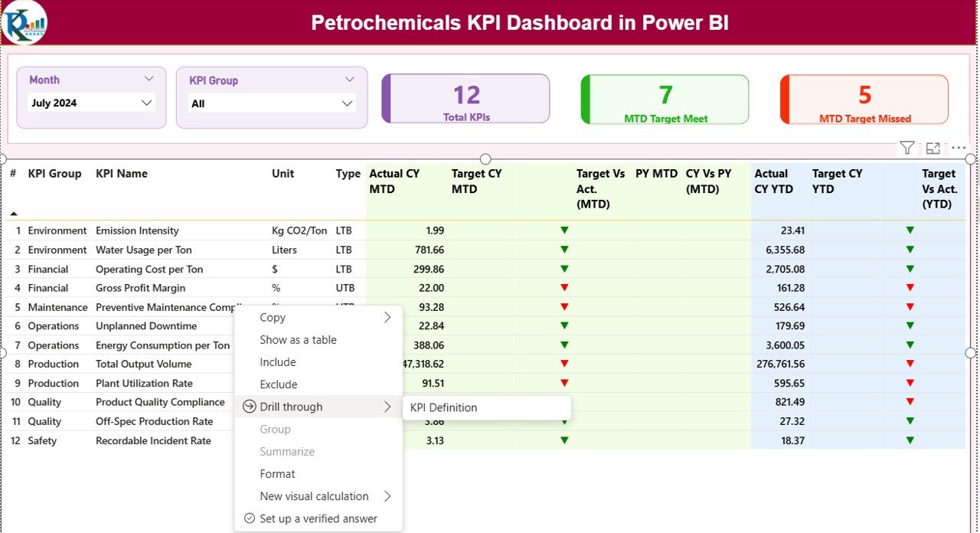Click the filter icon on the KPI table
980x533 pixels.
906,148
